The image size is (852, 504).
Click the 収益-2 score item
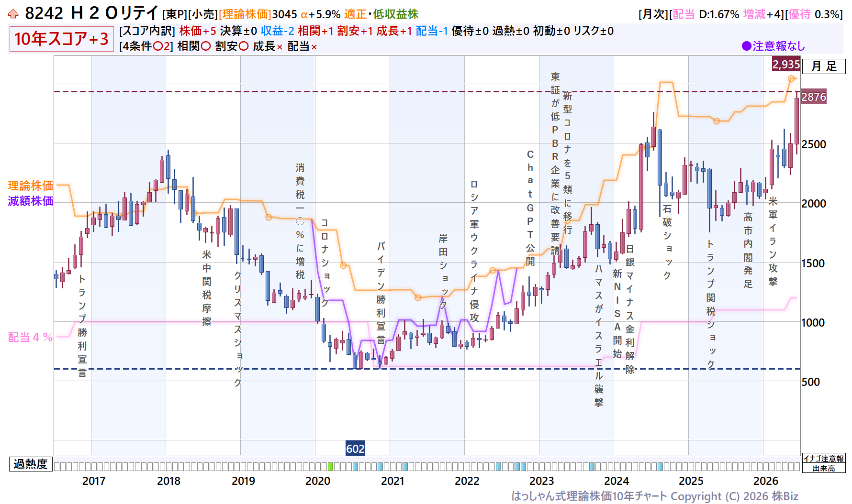[x=278, y=31]
